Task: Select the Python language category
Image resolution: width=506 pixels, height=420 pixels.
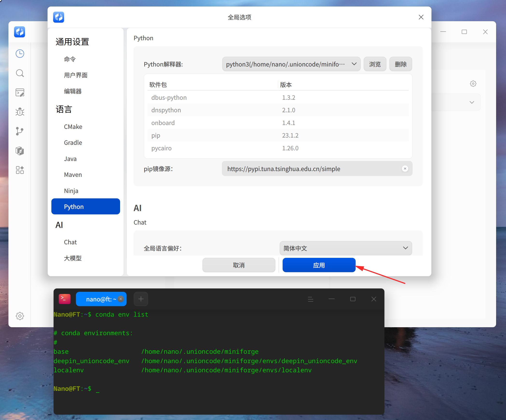Action: [86, 207]
